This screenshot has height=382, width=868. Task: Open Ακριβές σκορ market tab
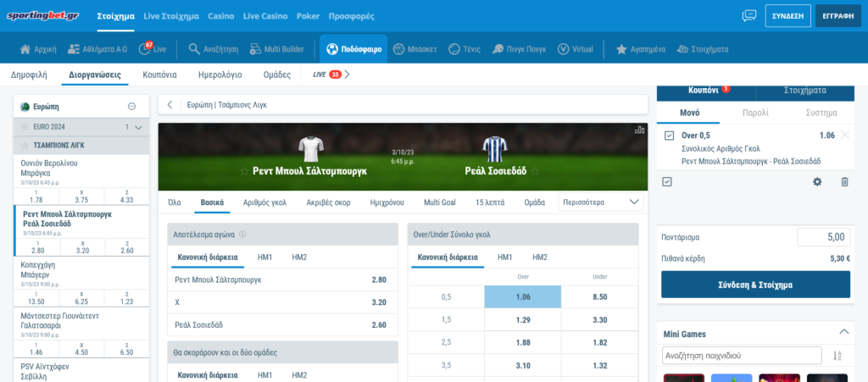328,202
